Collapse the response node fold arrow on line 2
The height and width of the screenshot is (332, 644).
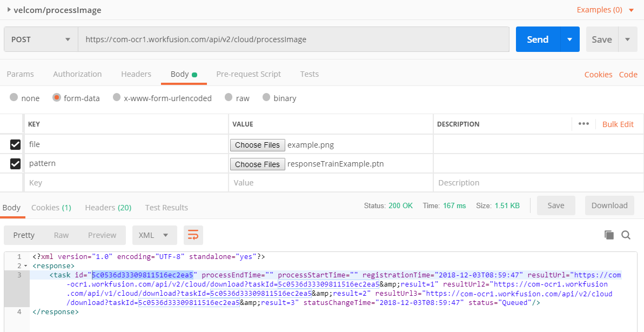[26, 266]
